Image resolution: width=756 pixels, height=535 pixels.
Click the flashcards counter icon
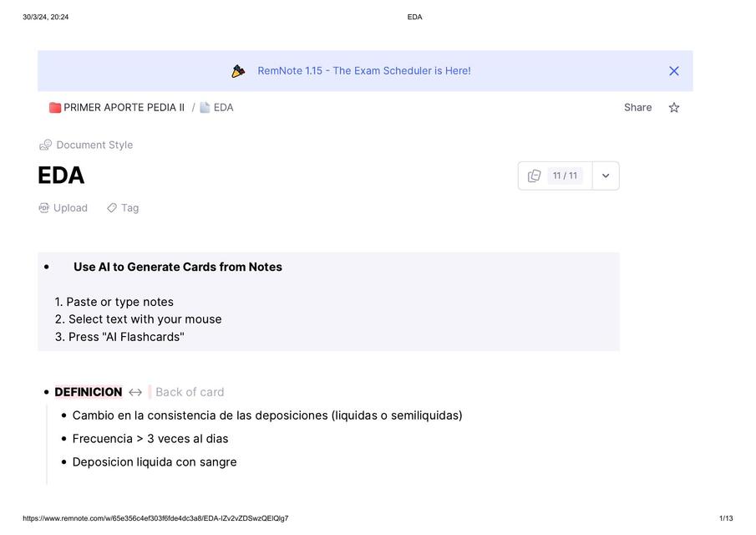point(535,176)
